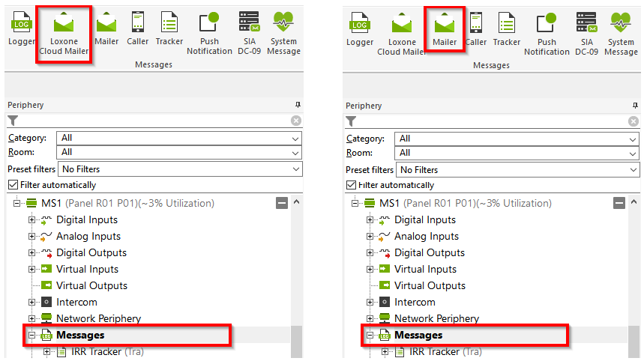Expand Digital Inputs in left tree

(31, 220)
